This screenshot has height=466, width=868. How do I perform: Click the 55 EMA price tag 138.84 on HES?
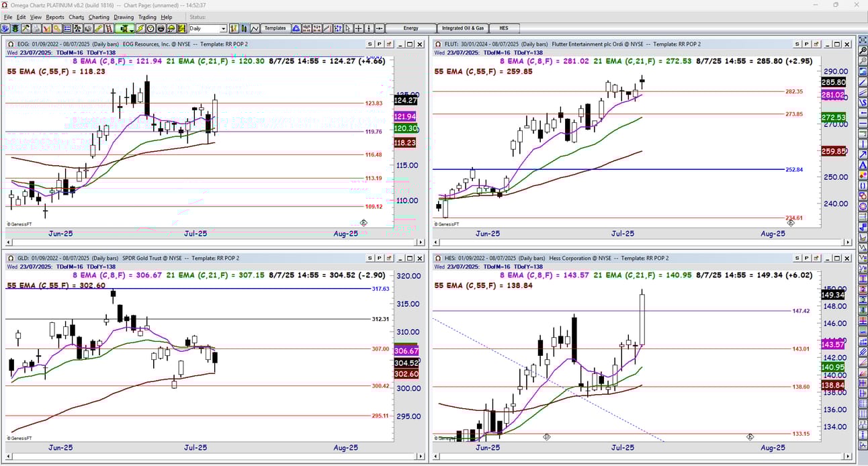[833, 385]
